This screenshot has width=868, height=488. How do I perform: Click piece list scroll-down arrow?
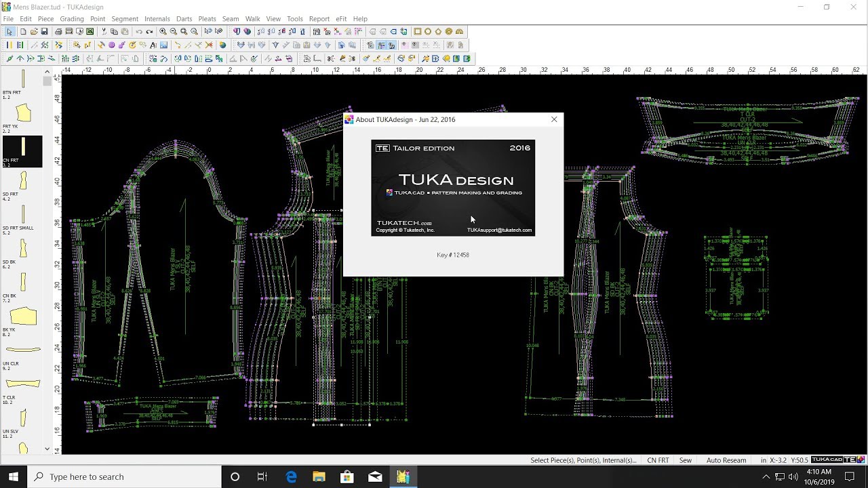47,448
